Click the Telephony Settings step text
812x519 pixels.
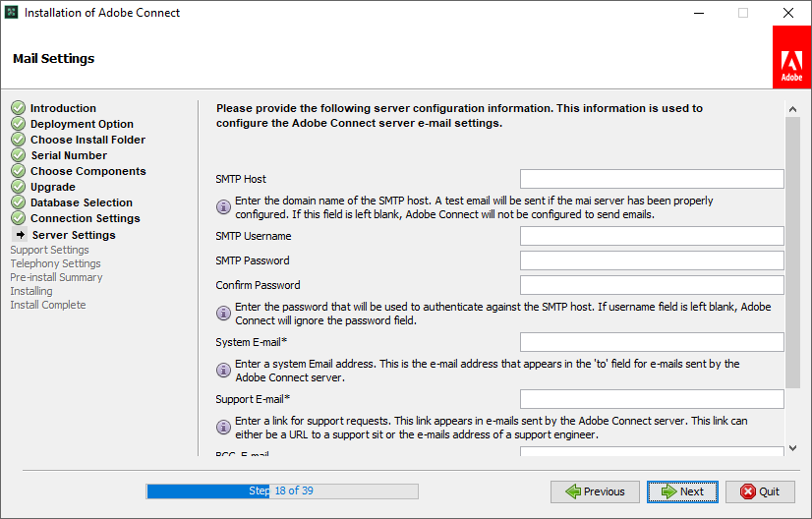pyautogui.click(x=55, y=263)
